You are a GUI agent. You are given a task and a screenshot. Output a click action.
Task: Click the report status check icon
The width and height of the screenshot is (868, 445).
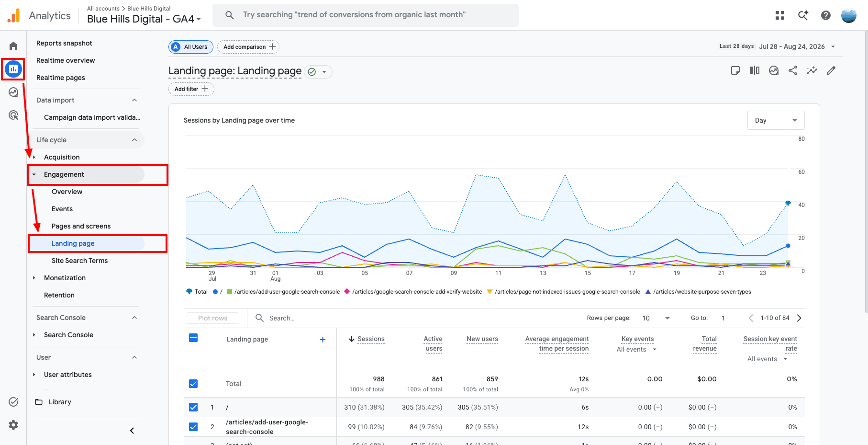tap(312, 72)
